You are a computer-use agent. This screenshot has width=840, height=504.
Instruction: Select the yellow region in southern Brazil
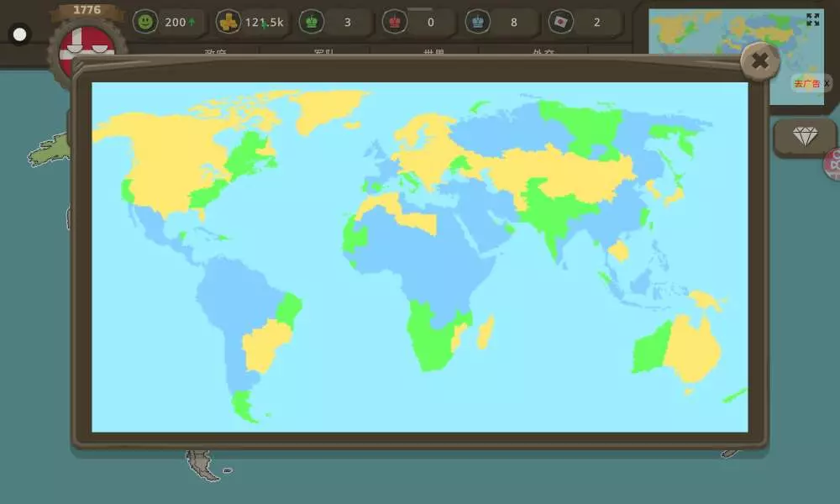click(x=265, y=345)
